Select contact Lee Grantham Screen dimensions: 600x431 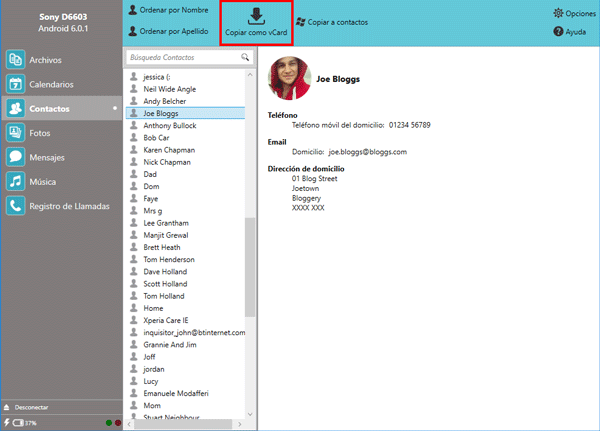(x=185, y=223)
